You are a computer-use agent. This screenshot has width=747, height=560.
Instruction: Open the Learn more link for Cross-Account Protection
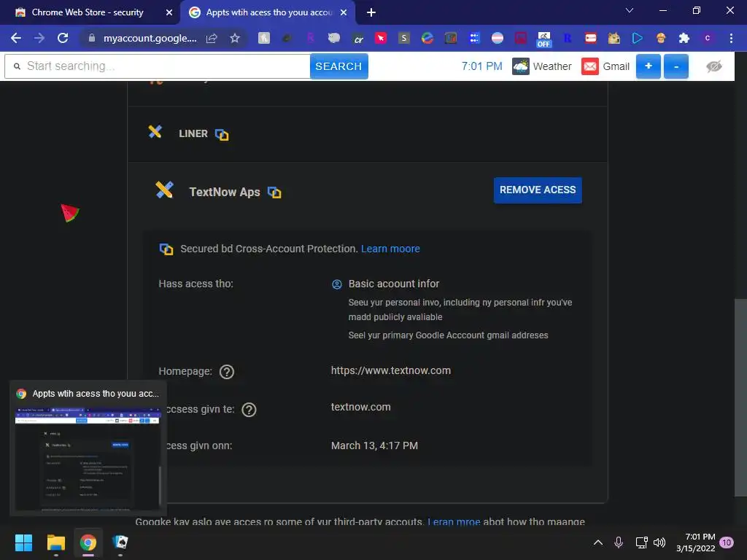click(390, 249)
